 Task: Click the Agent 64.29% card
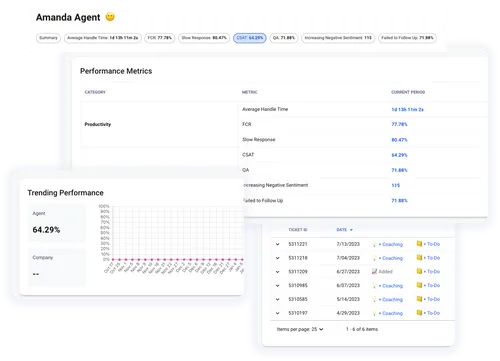[57, 223]
